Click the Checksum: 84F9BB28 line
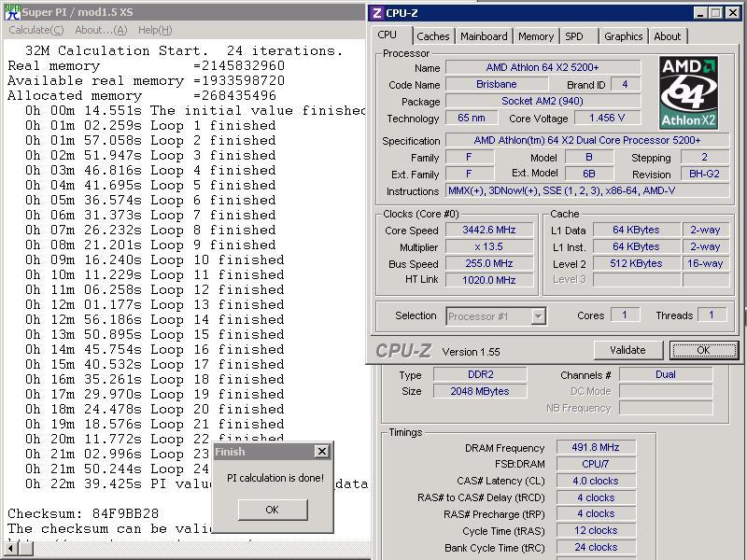This screenshot has height=560, width=747. pyautogui.click(x=83, y=514)
